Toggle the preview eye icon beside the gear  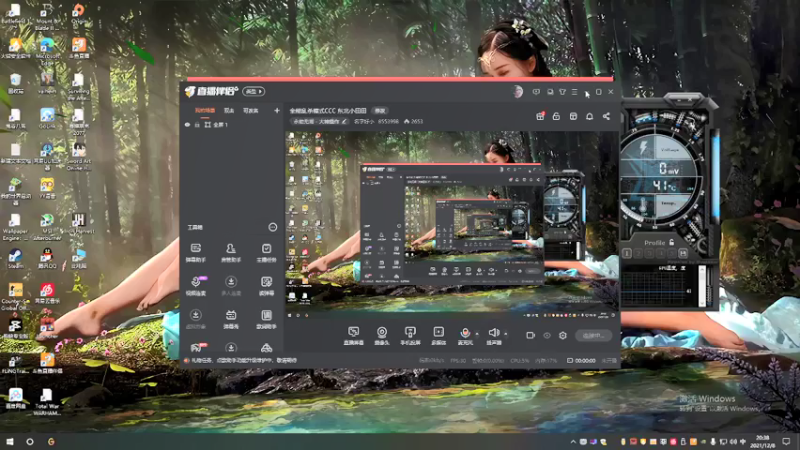click(x=546, y=335)
